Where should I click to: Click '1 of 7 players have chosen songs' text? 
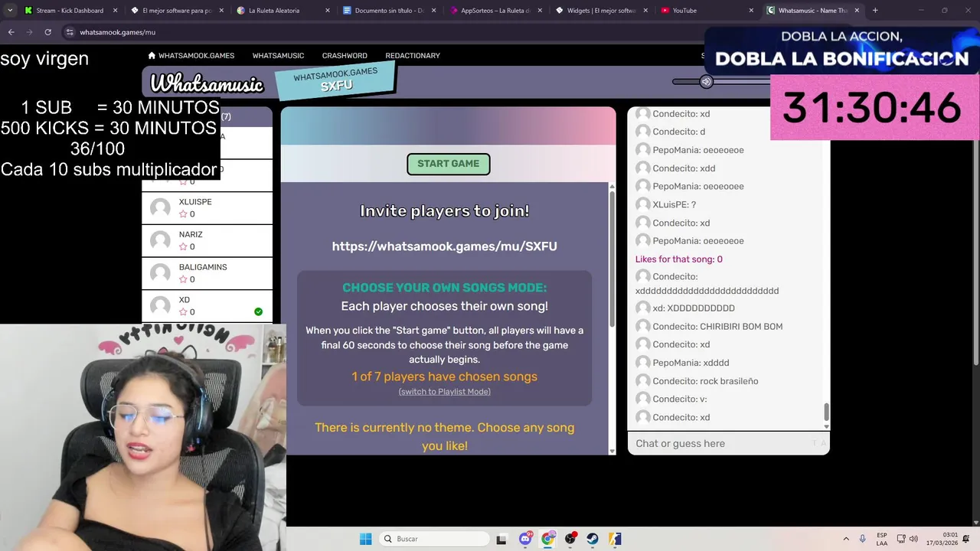444,377
